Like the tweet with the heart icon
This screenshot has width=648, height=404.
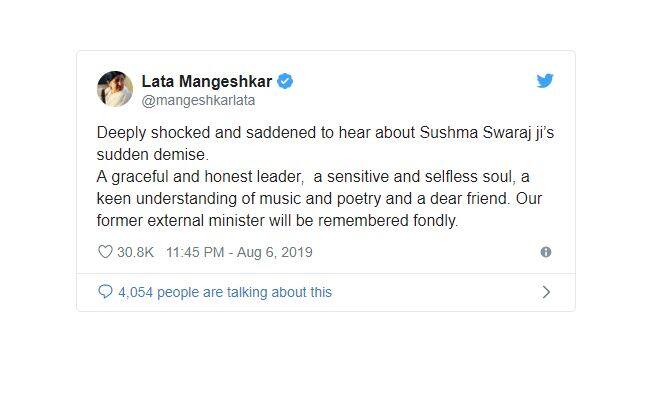click(105, 252)
